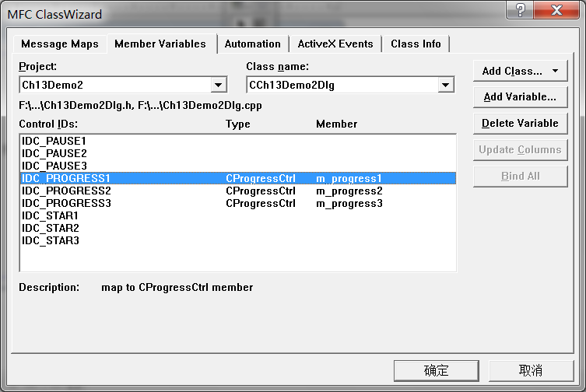The height and width of the screenshot is (392, 586).
Task: Open the ActiveX Events tab
Action: tap(335, 44)
